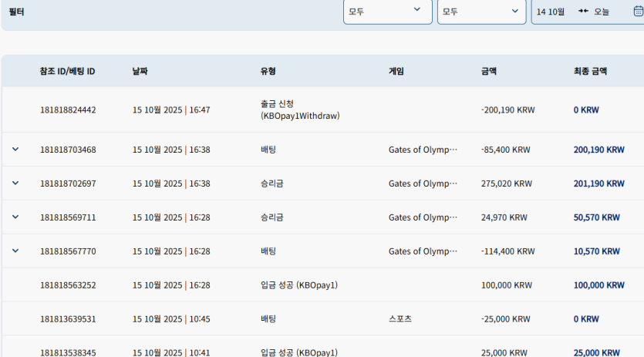The height and width of the screenshot is (357, 644).
Task: Click 오늘 end date in range
Action: (x=602, y=12)
